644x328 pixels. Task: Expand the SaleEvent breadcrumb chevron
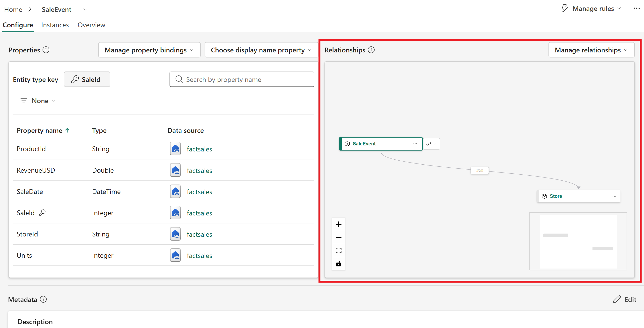85,9
